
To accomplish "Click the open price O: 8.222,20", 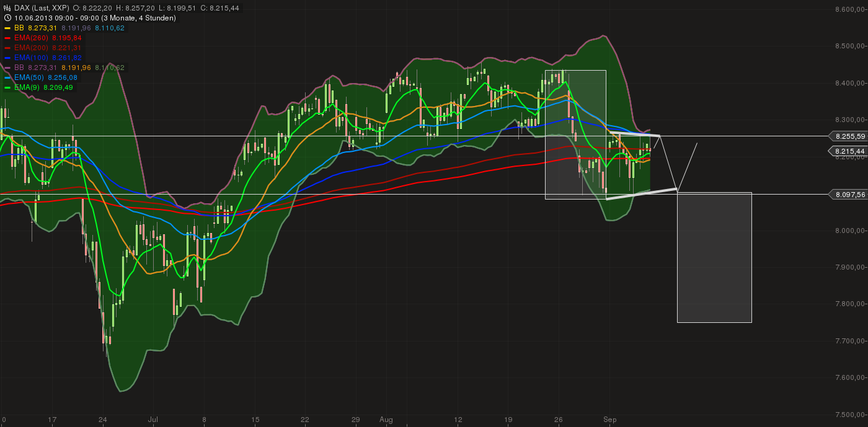I will (x=92, y=8).
